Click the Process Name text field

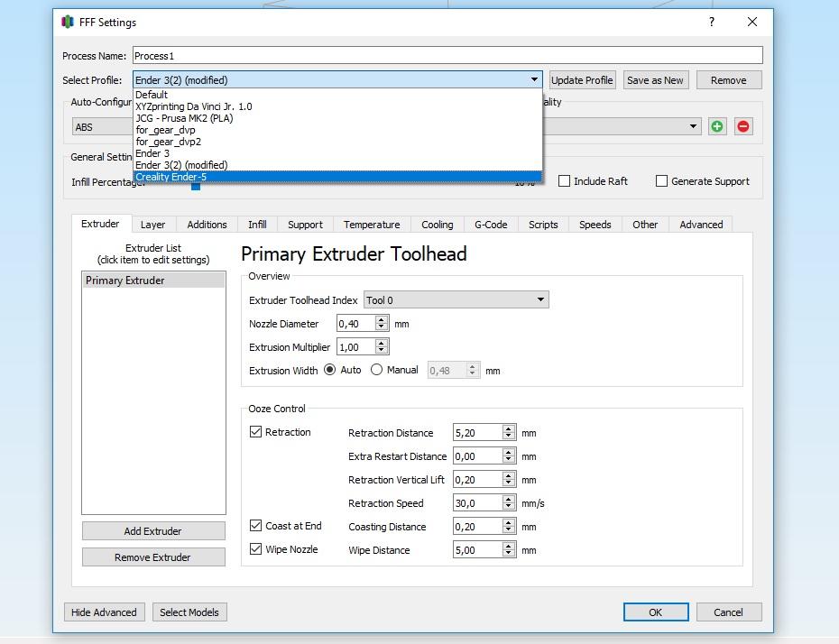(447, 56)
